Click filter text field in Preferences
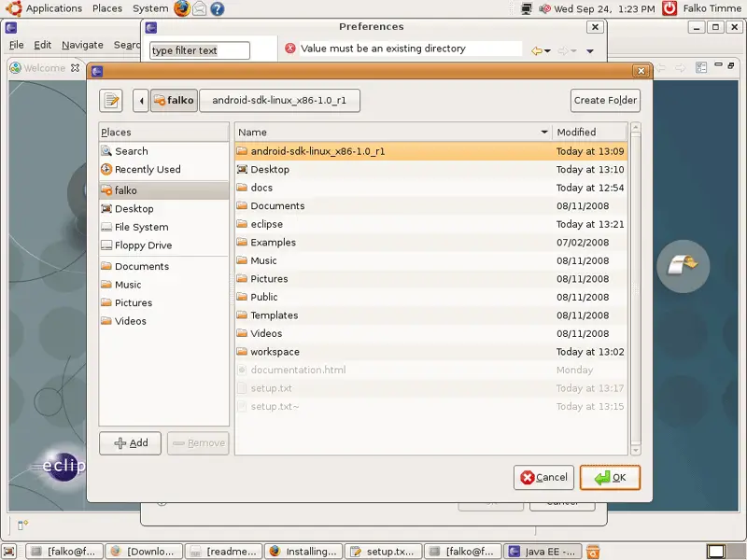Viewport: 747px width, 560px height. (x=200, y=50)
